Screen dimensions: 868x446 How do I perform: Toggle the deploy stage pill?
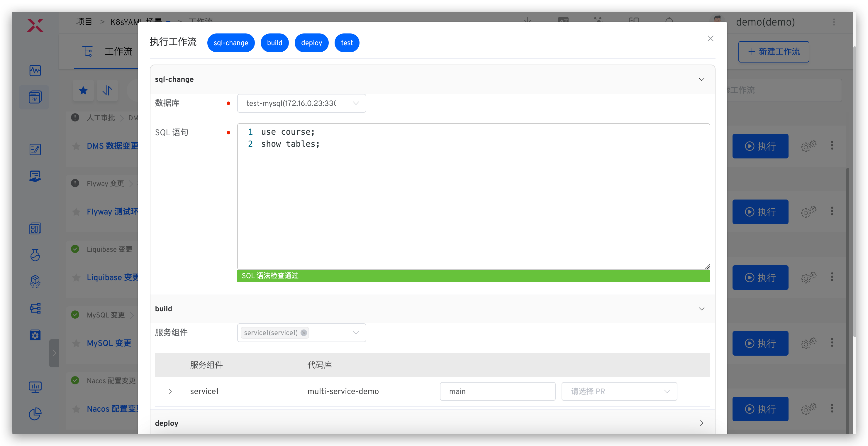(311, 43)
